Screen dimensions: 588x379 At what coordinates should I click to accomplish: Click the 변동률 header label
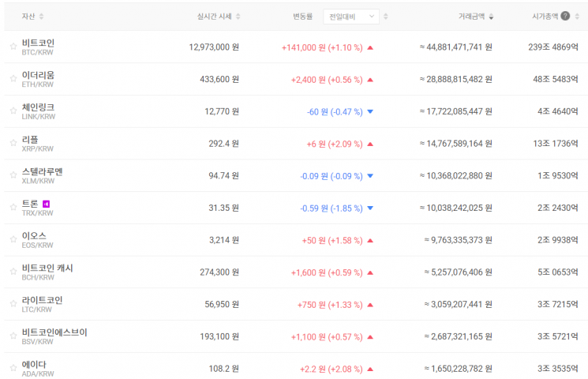point(302,17)
